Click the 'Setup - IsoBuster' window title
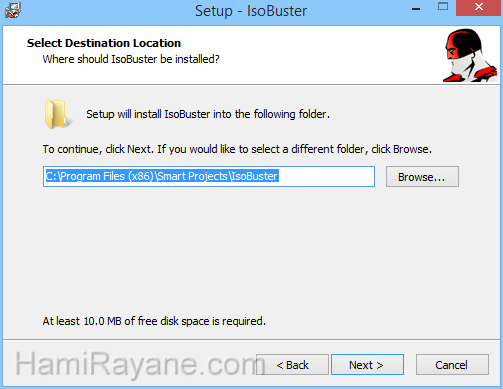Viewport: 503px width, 389px height. 251,11
